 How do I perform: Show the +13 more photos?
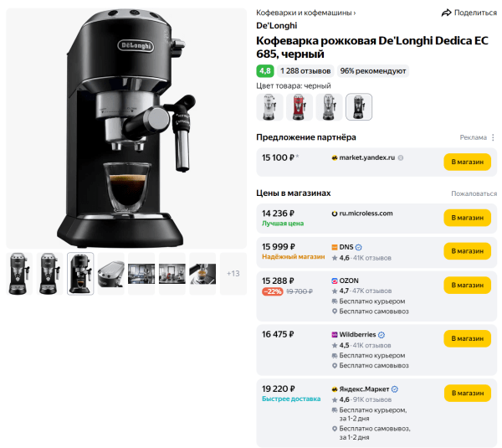pyautogui.click(x=233, y=274)
